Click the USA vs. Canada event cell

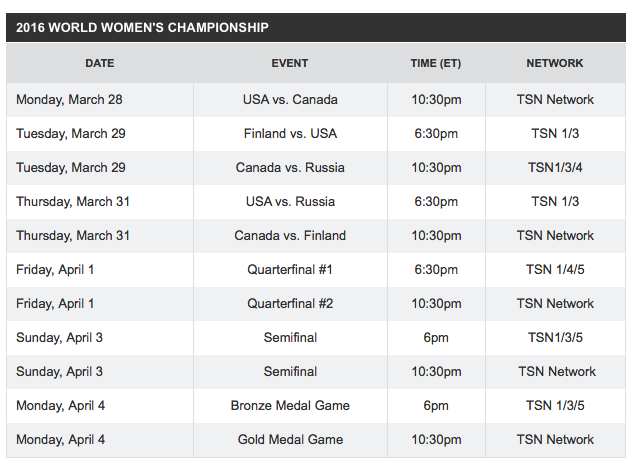290,100
